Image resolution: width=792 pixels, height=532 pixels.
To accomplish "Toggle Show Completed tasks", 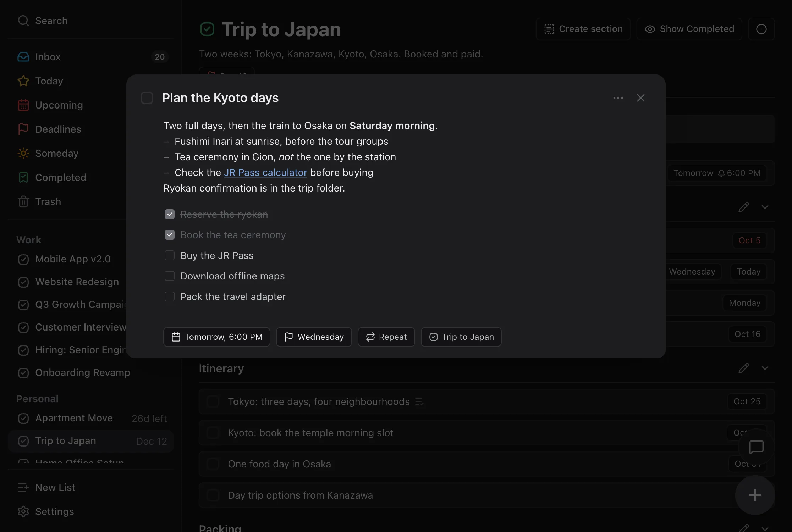I will tap(689, 29).
